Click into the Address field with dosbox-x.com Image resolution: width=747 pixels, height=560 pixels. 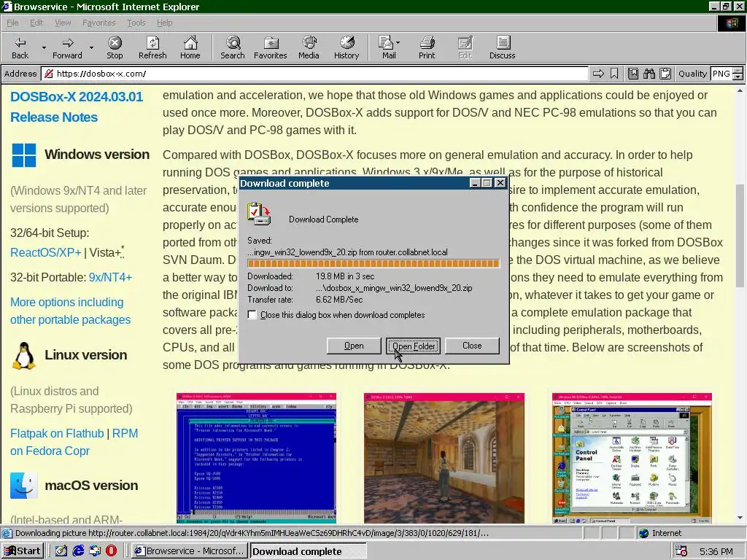[x=314, y=74]
